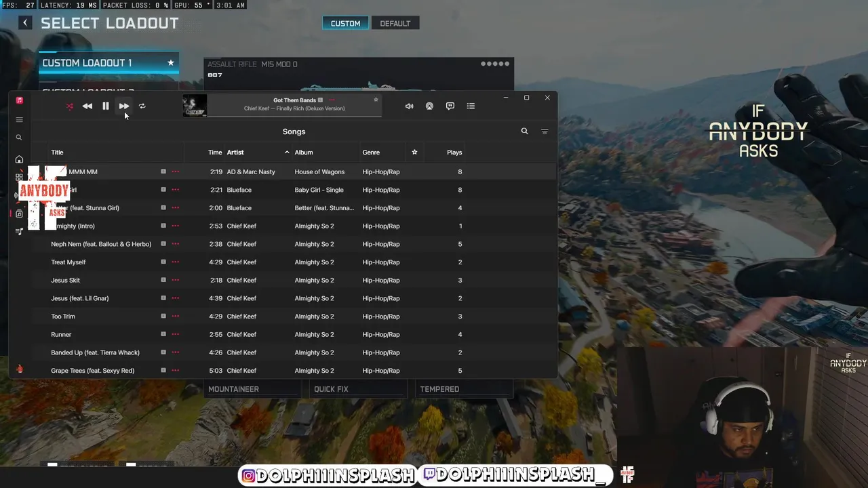Toggle shuffle playback

coord(69,106)
